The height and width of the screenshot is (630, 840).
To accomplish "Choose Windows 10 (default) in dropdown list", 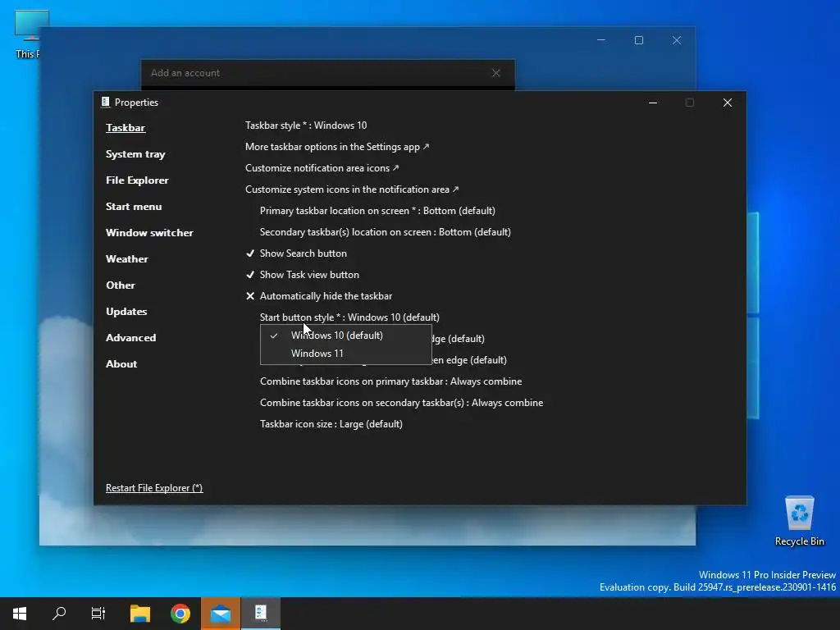I will pos(345,336).
